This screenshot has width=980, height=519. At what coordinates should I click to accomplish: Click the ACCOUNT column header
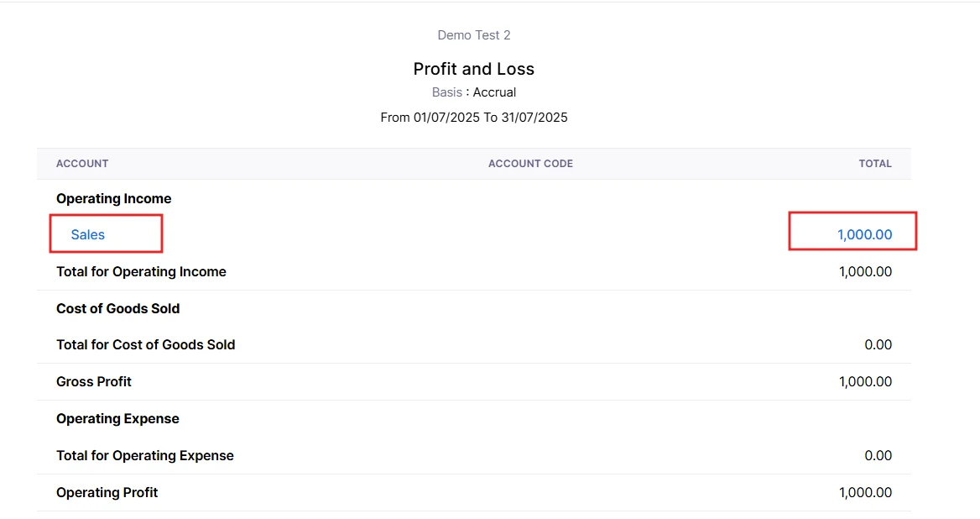[x=82, y=164]
